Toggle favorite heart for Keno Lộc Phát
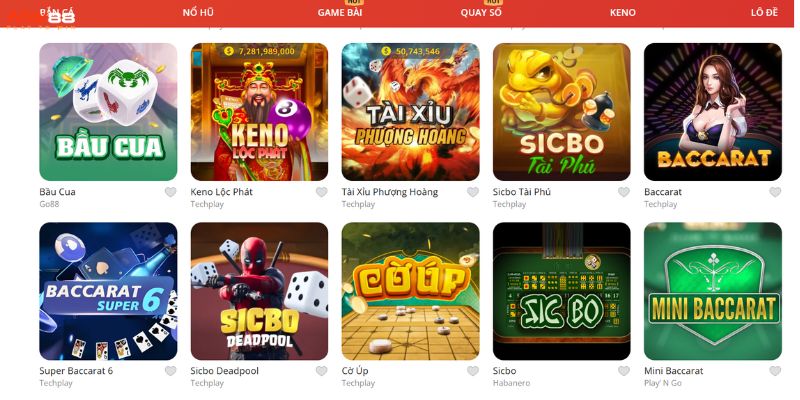Image resolution: width=800 pixels, height=400 pixels. pyautogui.click(x=321, y=192)
